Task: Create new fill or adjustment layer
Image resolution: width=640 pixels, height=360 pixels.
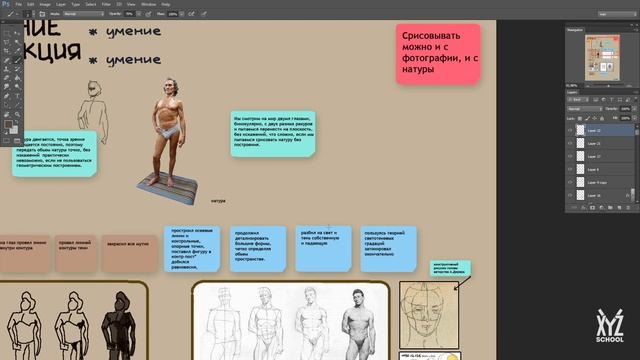Action: coord(601,208)
